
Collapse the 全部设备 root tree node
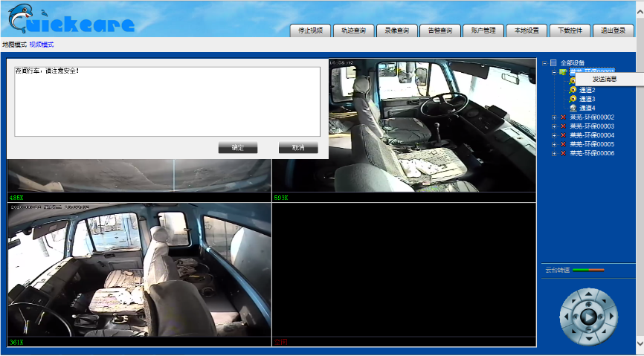pyautogui.click(x=544, y=63)
